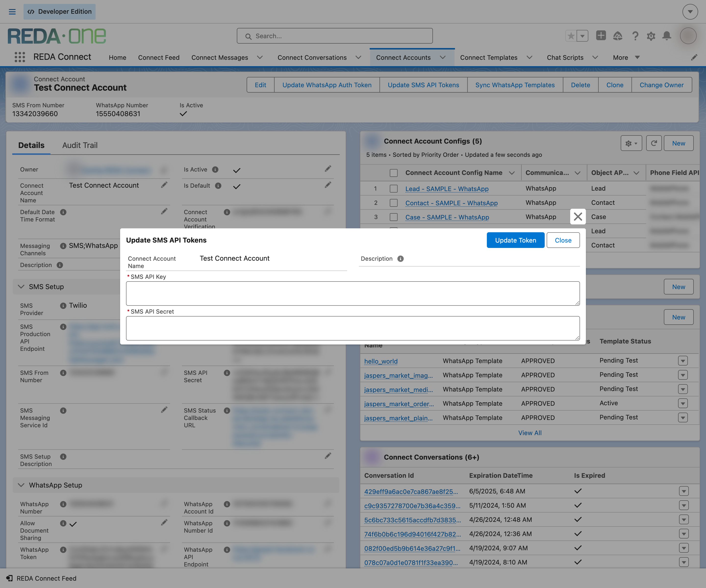This screenshot has width=706, height=588.
Task: Click the favorites star icon
Action: coord(571,36)
